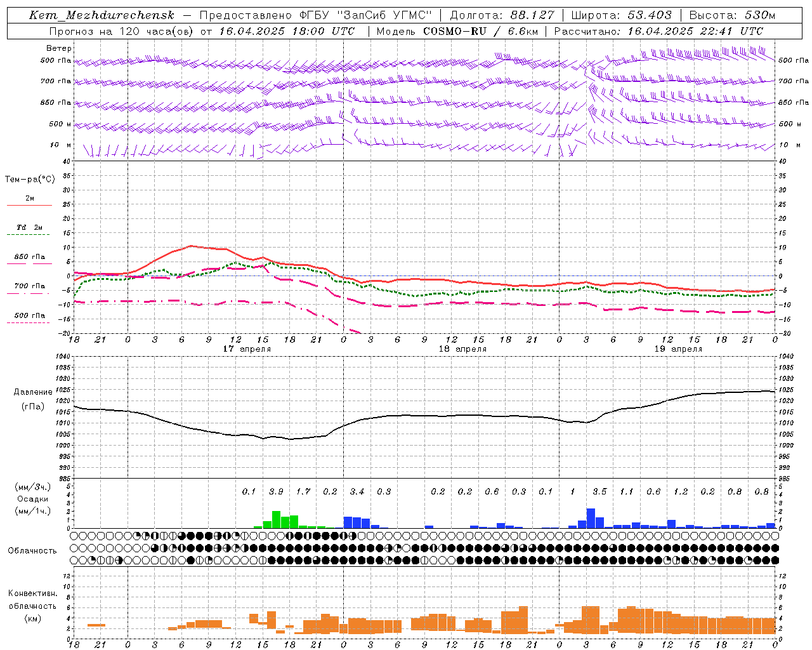This screenshot has height=650, width=812.
Task: Click the (мм/3ч.) precipitation unit label
Action: tap(33, 487)
